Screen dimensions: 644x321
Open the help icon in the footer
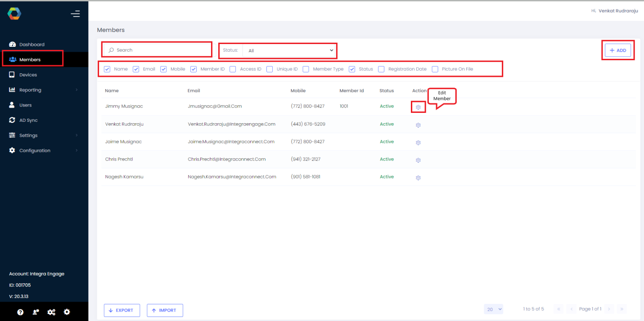20,312
